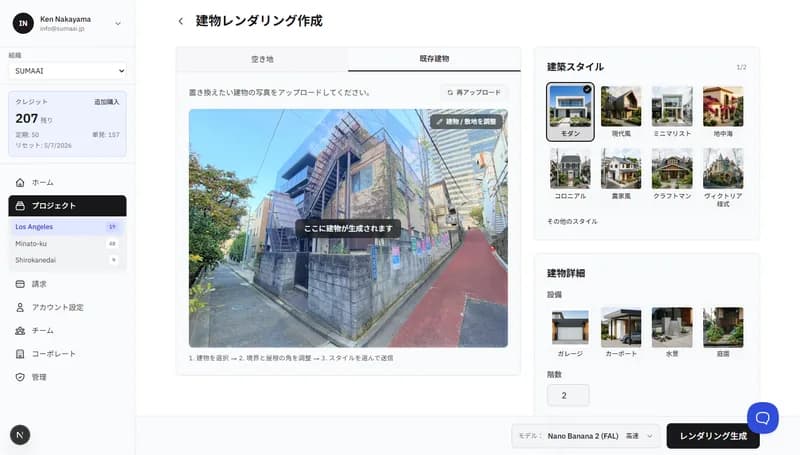Switch to the 空き地 tab
The height and width of the screenshot is (455, 800).
point(262,59)
